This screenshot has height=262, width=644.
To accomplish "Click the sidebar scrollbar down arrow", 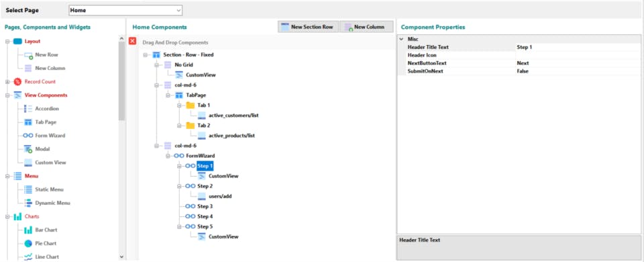I will pyautogui.click(x=121, y=257).
